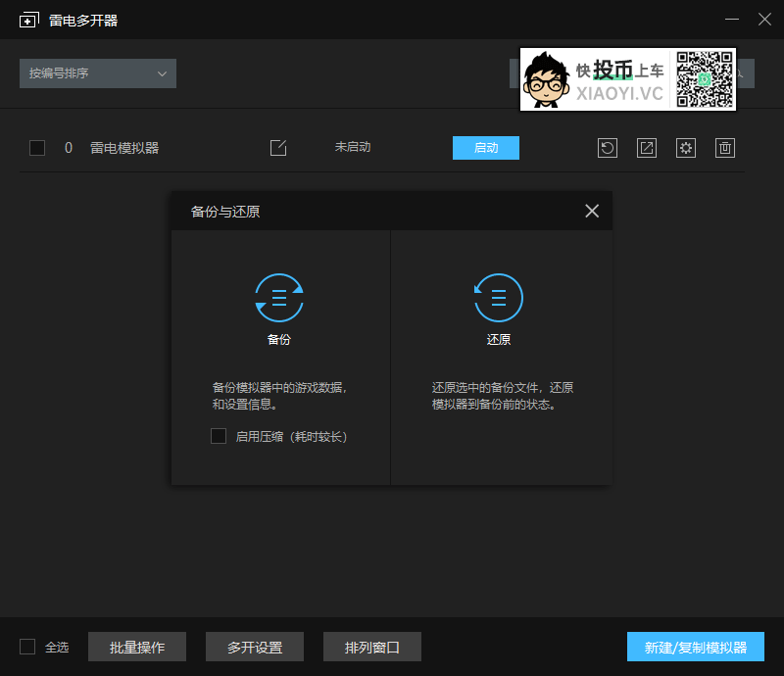Open the 批量操作 batch operations panel
Image resolution: width=784 pixels, height=676 pixels.
[136, 647]
